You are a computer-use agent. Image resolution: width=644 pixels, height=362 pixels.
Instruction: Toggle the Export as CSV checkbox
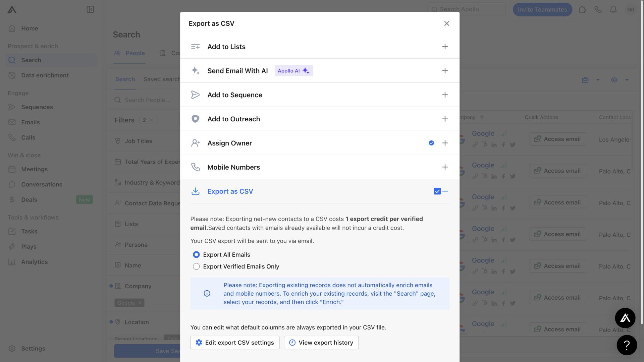(x=437, y=190)
